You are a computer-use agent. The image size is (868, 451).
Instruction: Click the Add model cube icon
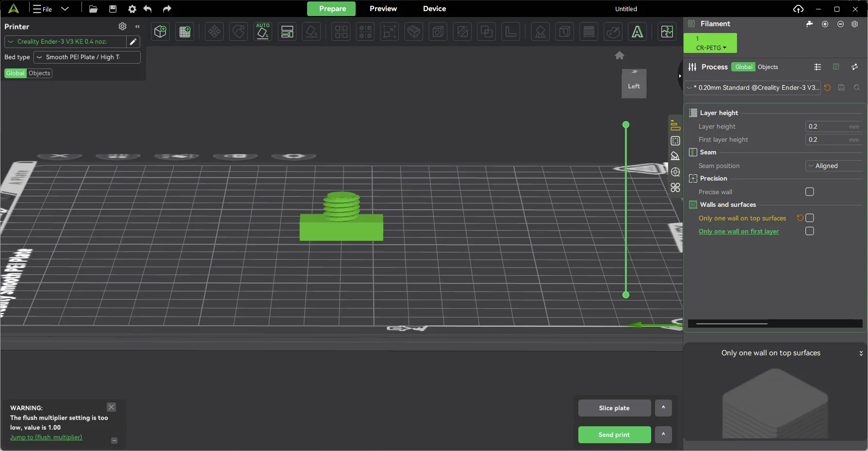click(x=160, y=32)
